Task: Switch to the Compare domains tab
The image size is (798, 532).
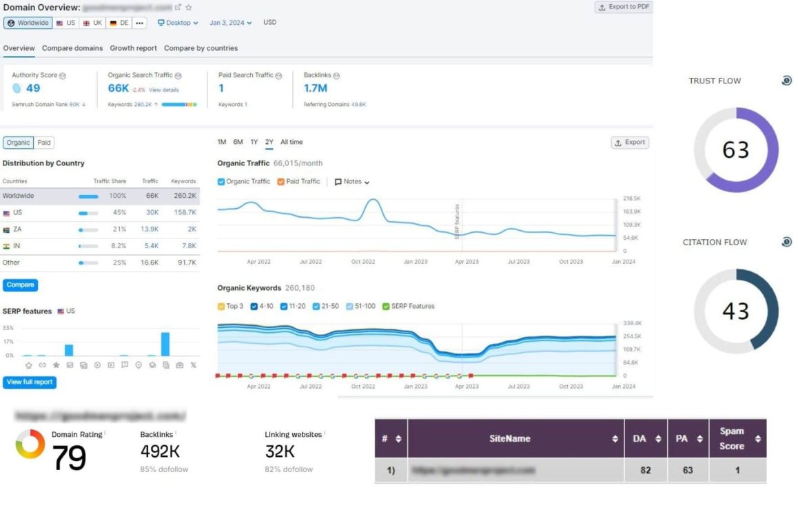Action: (72, 48)
